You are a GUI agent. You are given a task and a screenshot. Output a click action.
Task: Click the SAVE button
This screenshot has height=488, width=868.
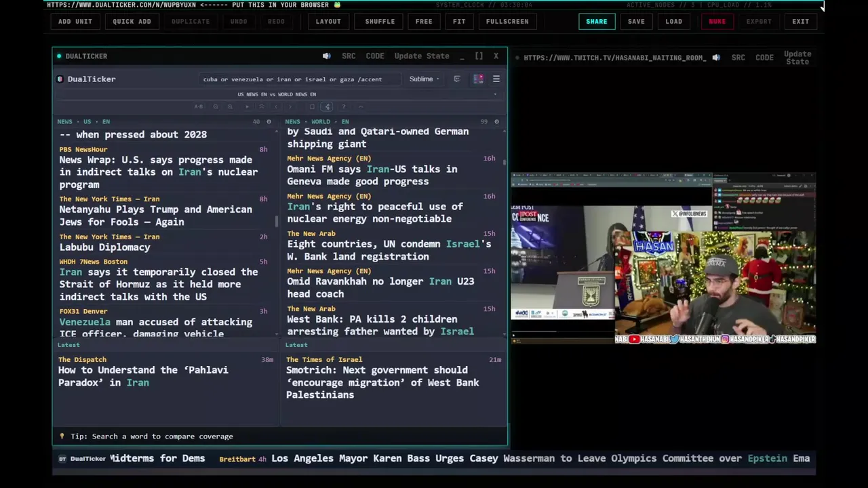point(636,22)
